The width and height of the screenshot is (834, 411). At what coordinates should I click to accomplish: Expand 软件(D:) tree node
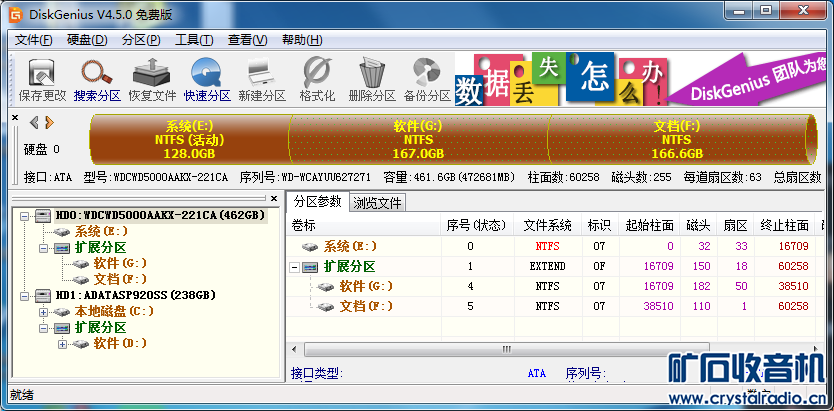coord(63,344)
